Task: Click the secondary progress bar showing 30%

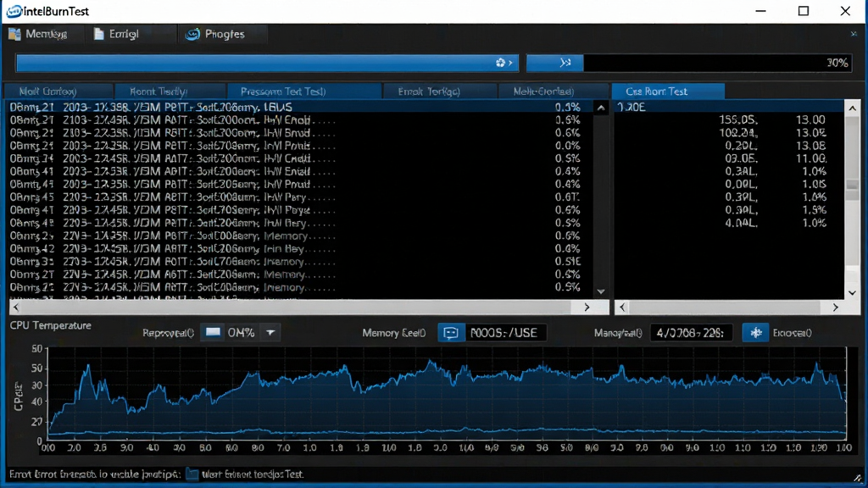Action: (x=688, y=63)
